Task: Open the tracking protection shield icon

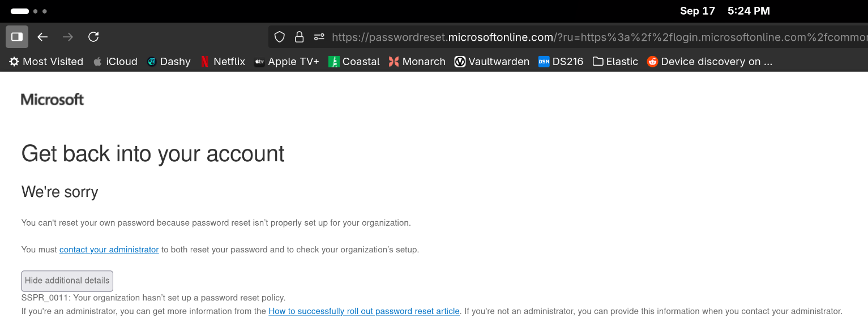Action: (279, 37)
